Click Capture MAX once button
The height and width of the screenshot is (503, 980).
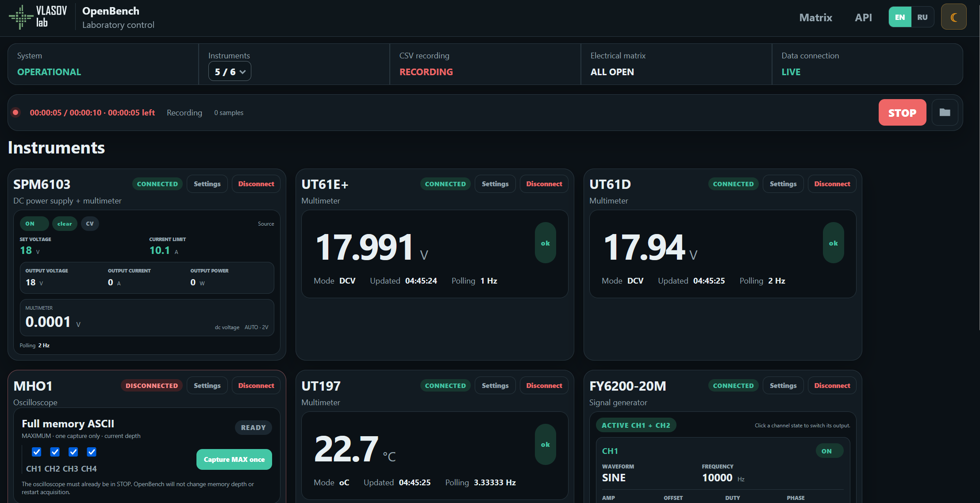coord(234,459)
